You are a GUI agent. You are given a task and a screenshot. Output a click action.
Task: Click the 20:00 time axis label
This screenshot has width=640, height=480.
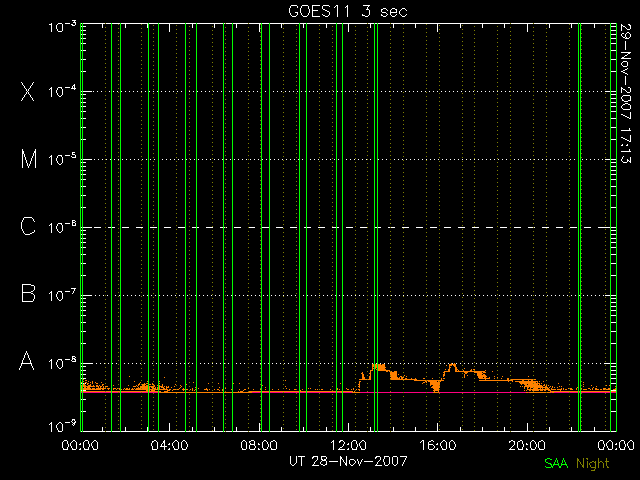click(527, 445)
